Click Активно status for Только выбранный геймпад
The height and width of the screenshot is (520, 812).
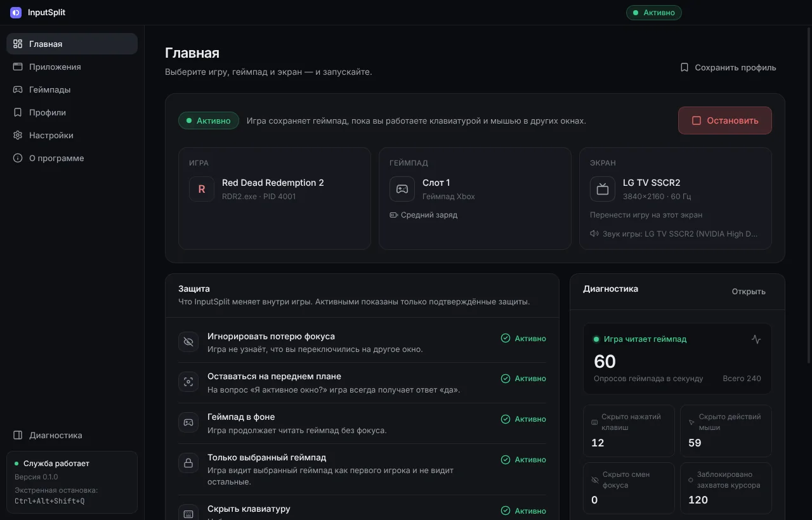pyautogui.click(x=523, y=460)
